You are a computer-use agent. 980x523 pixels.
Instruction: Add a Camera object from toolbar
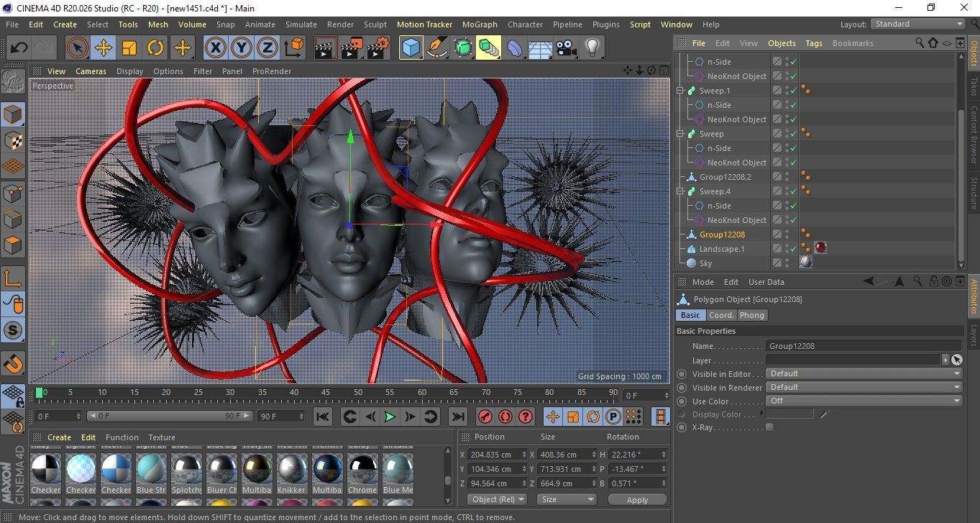(567, 48)
